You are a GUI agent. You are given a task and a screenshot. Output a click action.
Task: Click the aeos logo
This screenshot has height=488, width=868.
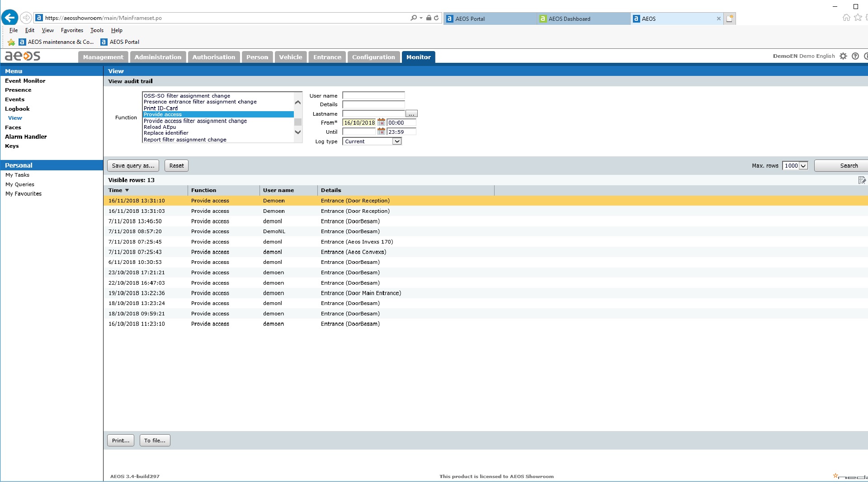tap(23, 56)
